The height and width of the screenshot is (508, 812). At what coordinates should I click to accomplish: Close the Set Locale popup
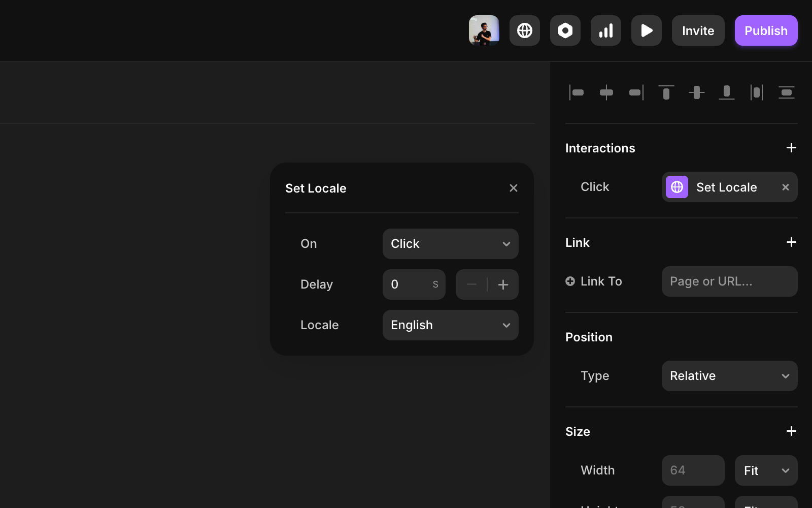point(513,188)
